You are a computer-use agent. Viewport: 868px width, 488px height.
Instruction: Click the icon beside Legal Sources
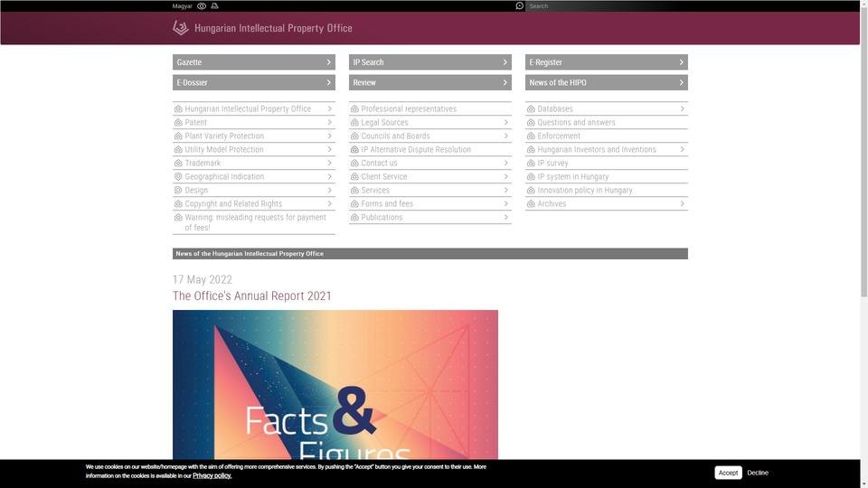pyautogui.click(x=354, y=122)
